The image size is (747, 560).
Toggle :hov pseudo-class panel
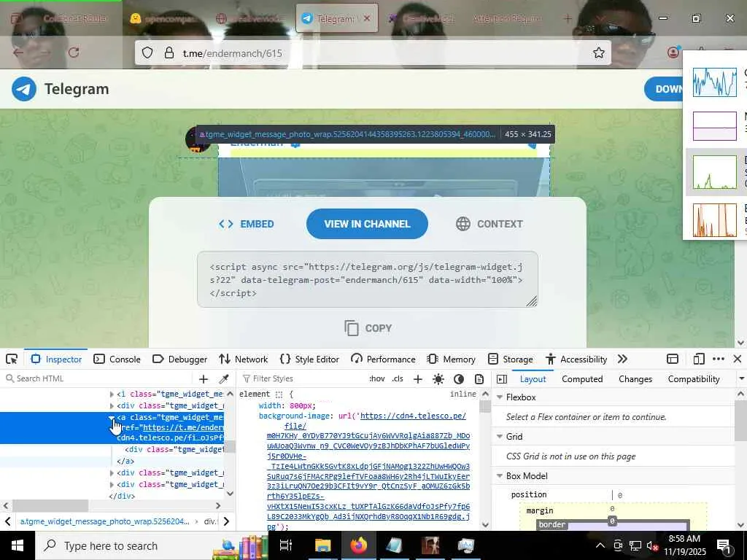[377, 378]
